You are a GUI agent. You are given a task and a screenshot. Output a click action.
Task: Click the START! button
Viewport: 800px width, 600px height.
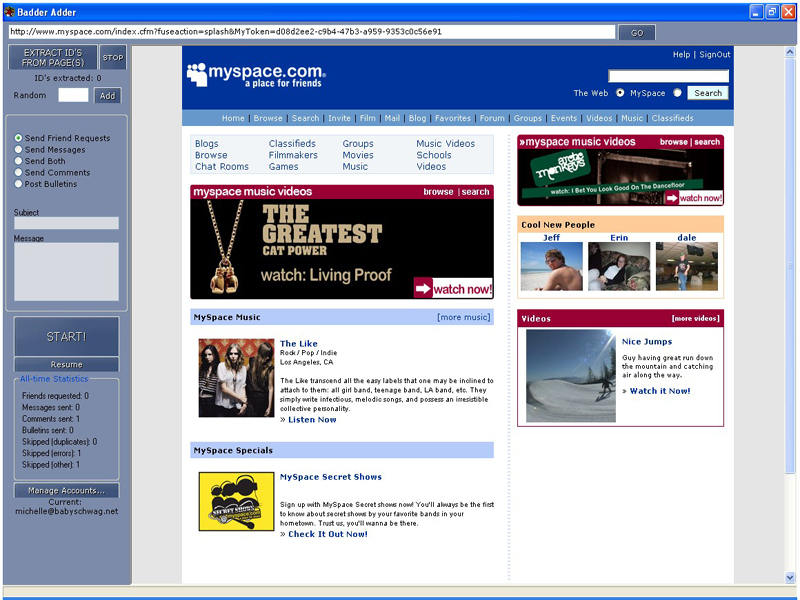click(66, 337)
